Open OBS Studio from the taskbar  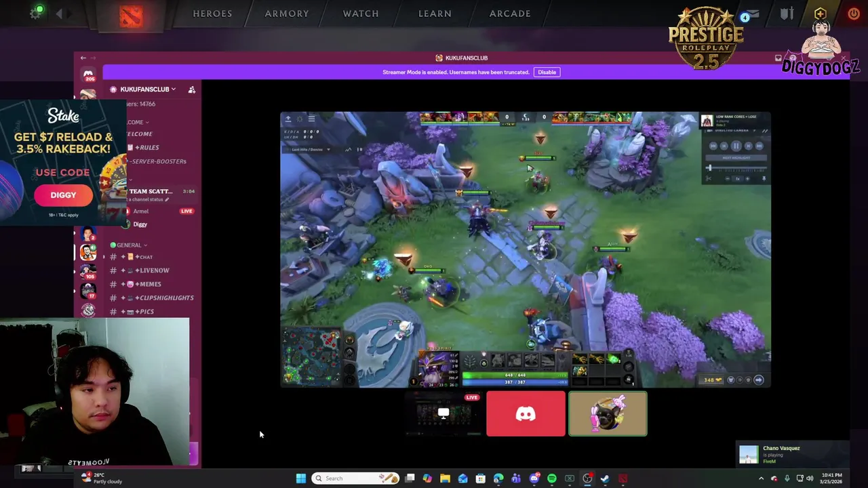point(587,479)
